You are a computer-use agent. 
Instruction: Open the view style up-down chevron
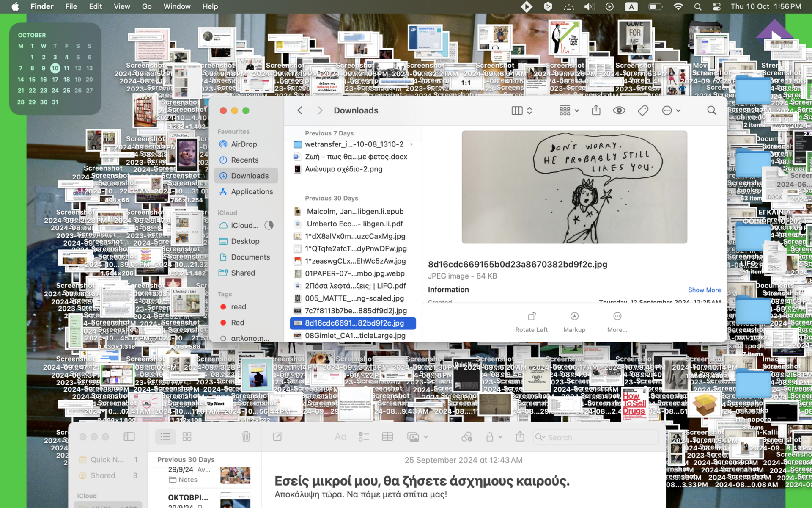[529, 110]
